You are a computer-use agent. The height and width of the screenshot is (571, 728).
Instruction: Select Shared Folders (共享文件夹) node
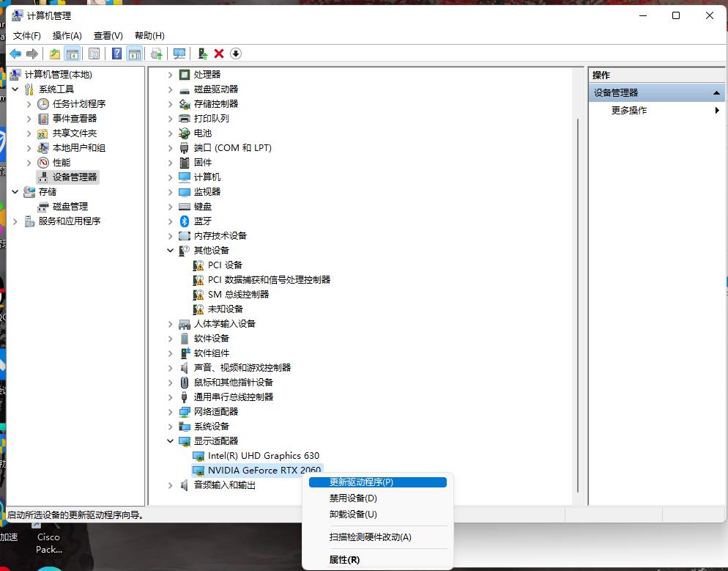[74, 133]
